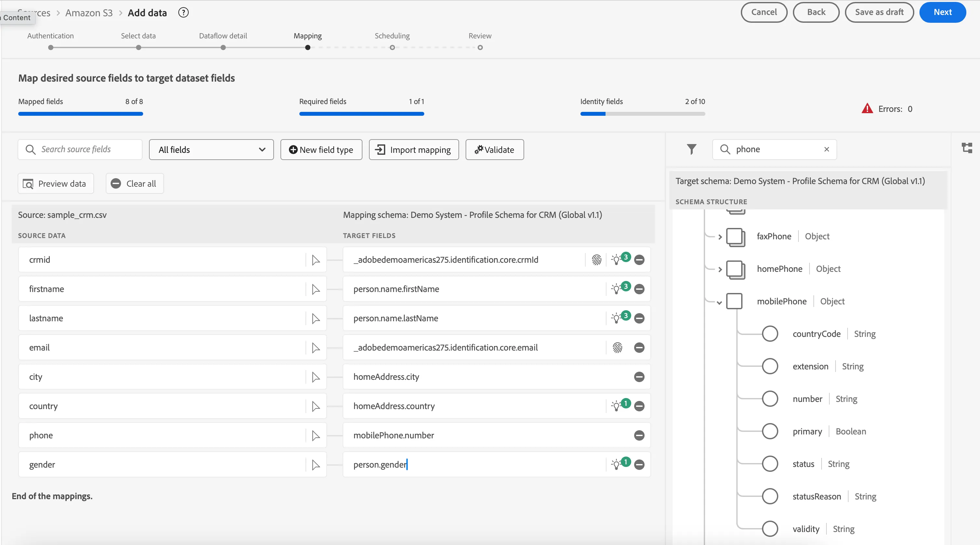Click the Identity fields progress bar
The height and width of the screenshot is (545, 980).
pos(643,114)
